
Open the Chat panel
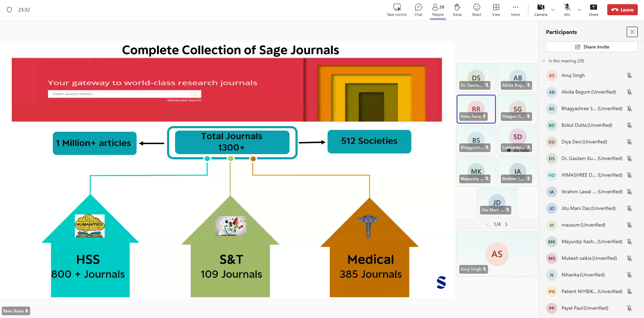click(x=418, y=8)
